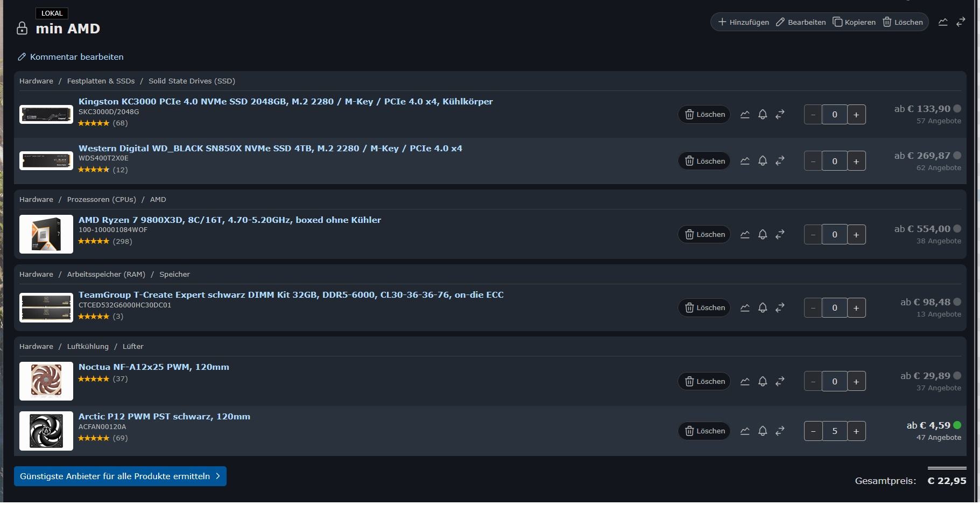Click Günstigste Anbieter für alle Produkte ermitteln
The width and height of the screenshot is (980, 505).
tap(120, 476)
